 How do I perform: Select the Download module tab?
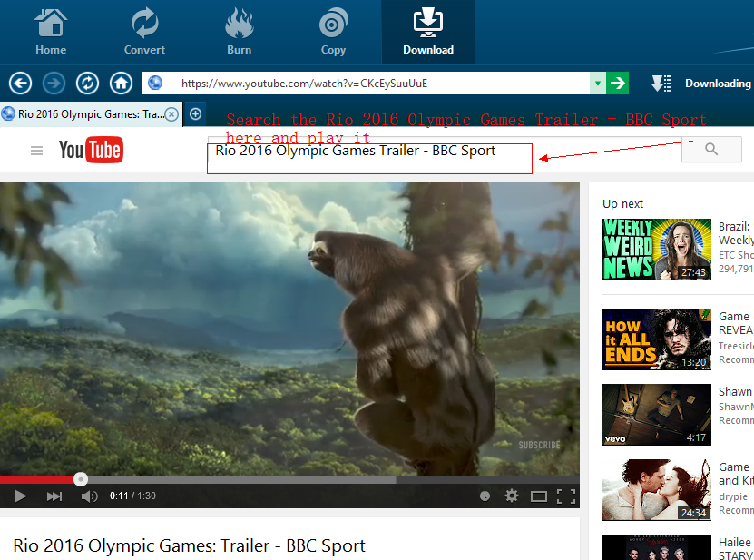[x=428, y=32]
